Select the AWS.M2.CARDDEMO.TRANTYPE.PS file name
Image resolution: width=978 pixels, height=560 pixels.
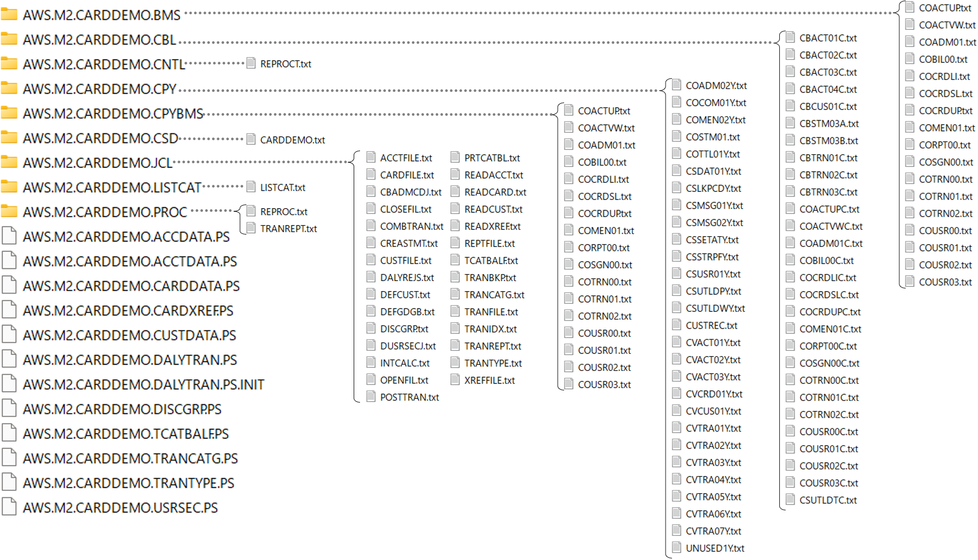click(x=128, y=483)
